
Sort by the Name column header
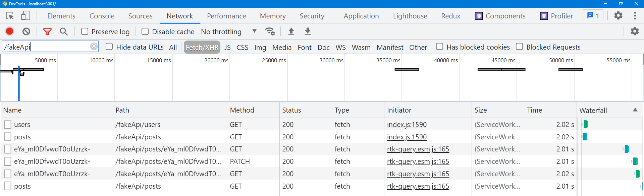(x=56, y=110)
